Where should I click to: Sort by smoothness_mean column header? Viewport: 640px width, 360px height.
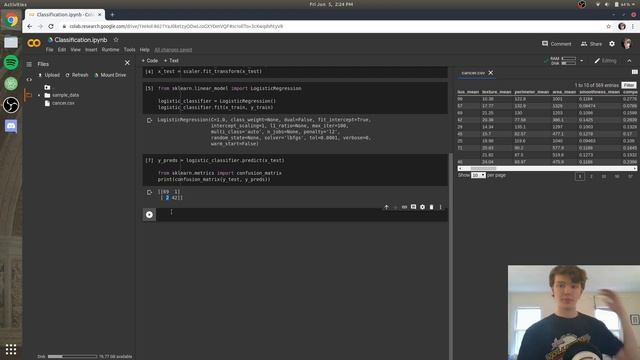tap(599, 92)
